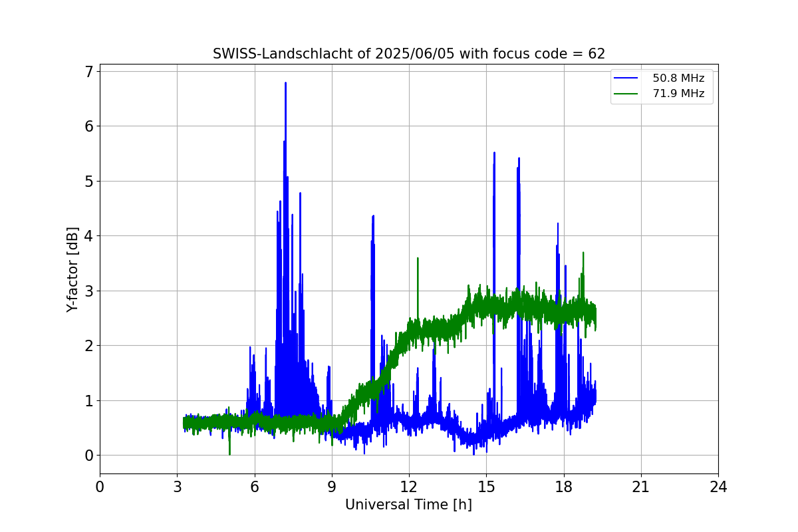This screenshot has width=798, height=532.
Task: Click y-axis tick label 7
Action: coord(88,71)
